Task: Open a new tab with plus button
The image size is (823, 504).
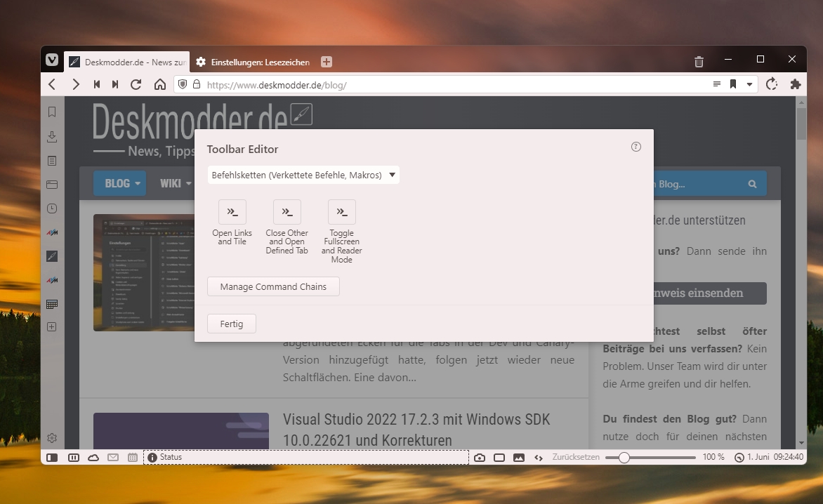Action: click(x=327, y=62)
